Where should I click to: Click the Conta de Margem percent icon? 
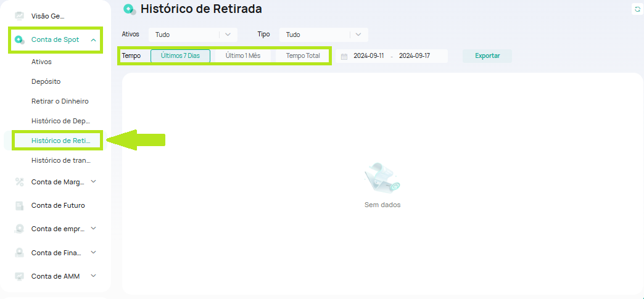point(19,181)
